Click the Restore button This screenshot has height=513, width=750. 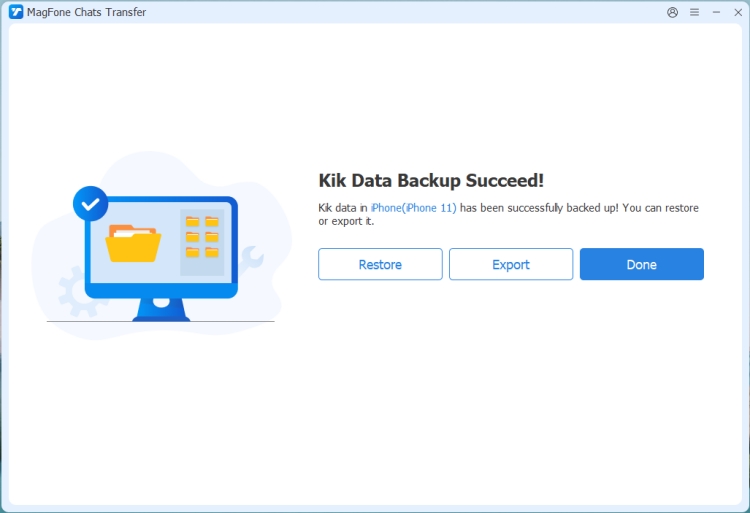(x=380, y=264)
